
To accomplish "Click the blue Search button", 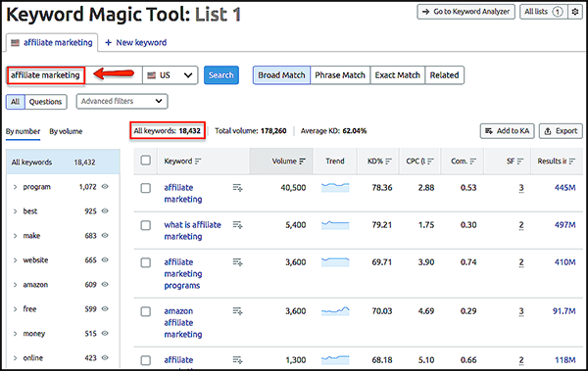I will [x=221, y=75].
